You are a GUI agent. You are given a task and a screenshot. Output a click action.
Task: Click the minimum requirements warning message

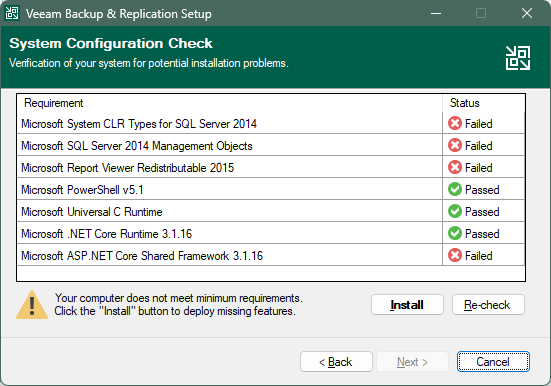[x=178, y=304]
